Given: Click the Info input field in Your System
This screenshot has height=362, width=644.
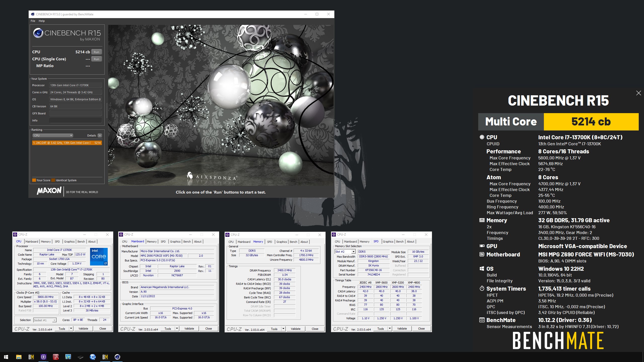Looking at the screenshot, I should (x=75, y=120).
